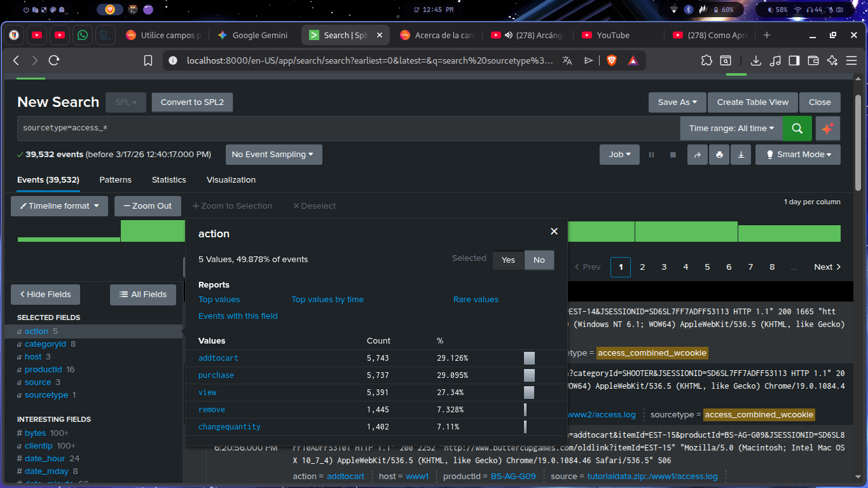Viewport: 868px width, 488px height.
Task: Reload the page in the browser
Action: coord(54,60)
